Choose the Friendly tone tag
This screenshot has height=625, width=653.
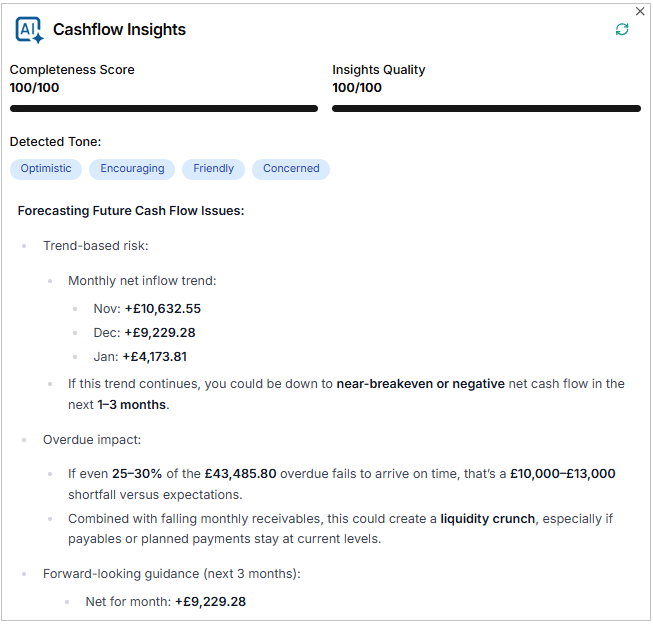[214, 169]
